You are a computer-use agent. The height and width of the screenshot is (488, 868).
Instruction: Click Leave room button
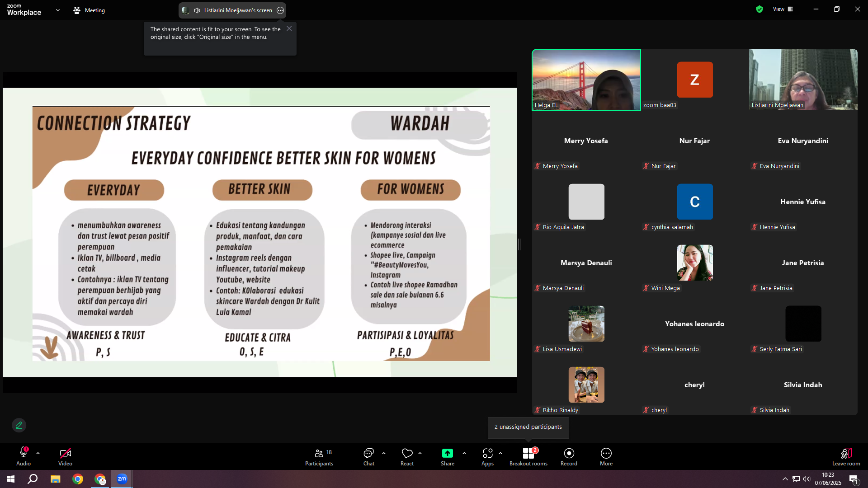[x=846, y=456]
